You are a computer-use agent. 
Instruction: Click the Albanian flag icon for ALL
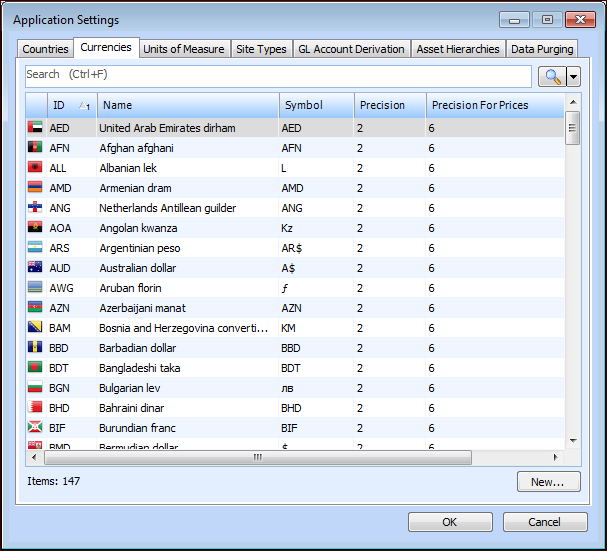[x=35, y=168]
